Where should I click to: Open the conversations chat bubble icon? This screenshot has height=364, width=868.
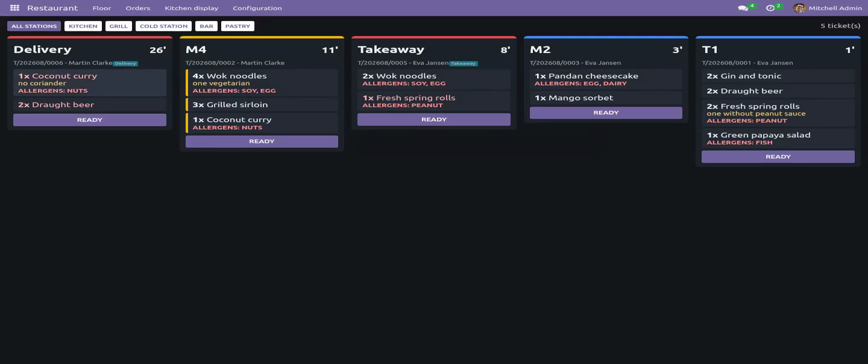coord(743,8)
